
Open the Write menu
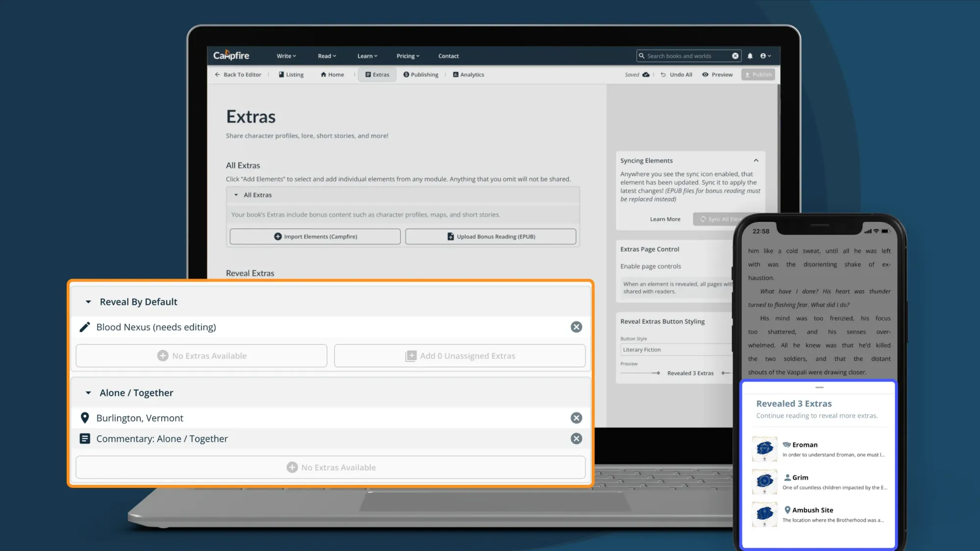286,56
